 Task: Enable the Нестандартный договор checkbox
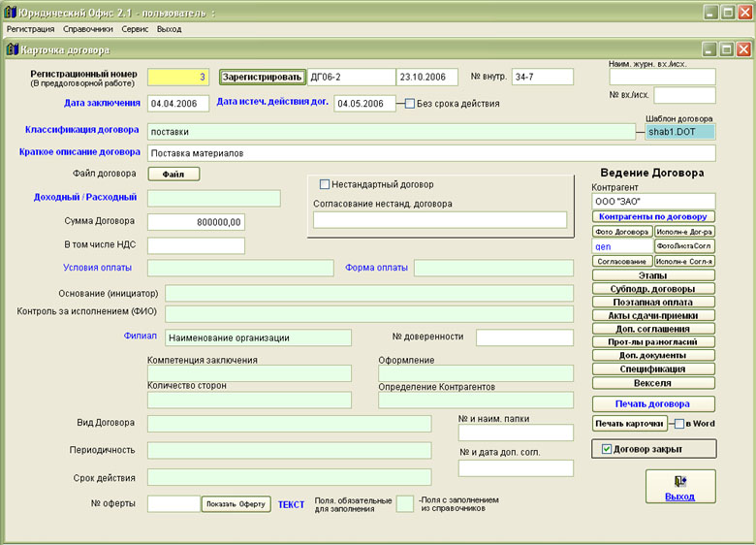click(x=325, y=184)
